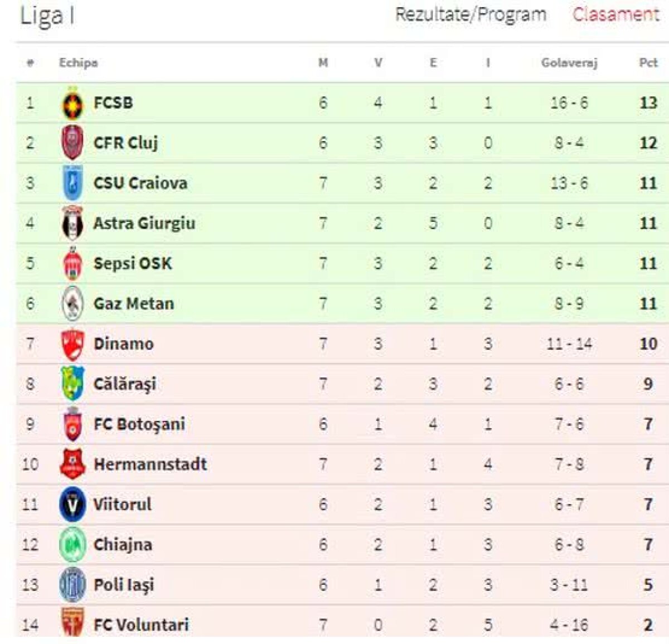Image resolution: width=669 pixels, height=644 pixels.
Task: Click the Dinamo club crest
Action: click(72, 343)
